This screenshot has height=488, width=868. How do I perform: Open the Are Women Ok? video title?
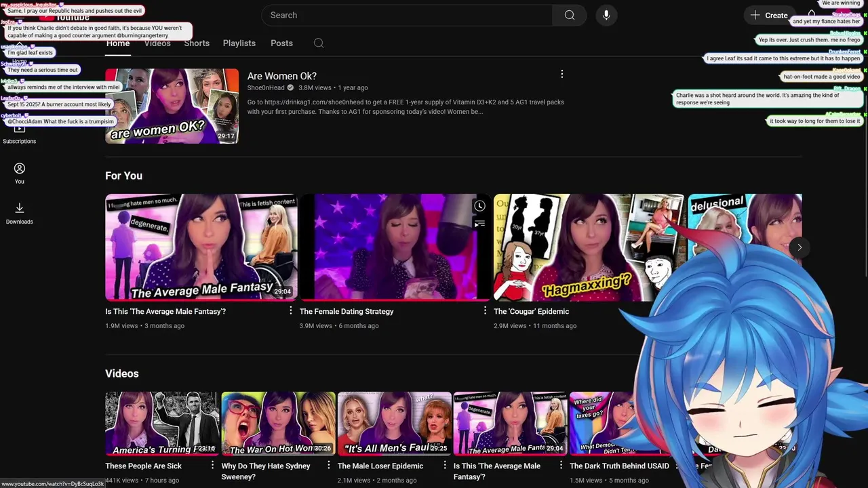(282, 76)
